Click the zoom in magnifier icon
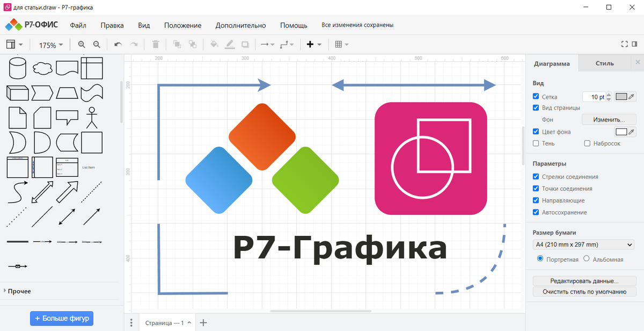This screenshot has width=644, height=331. (82, 45)
